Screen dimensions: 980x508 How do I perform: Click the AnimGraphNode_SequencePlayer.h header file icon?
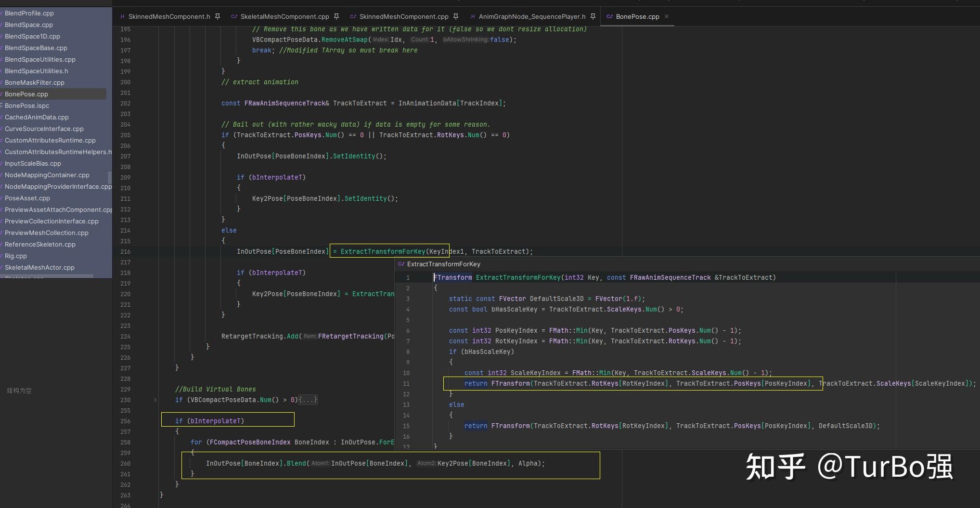coord(472,16)
